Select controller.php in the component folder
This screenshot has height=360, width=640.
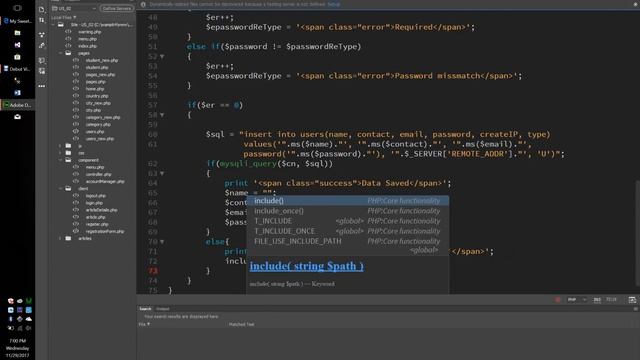tap(98, 174)
